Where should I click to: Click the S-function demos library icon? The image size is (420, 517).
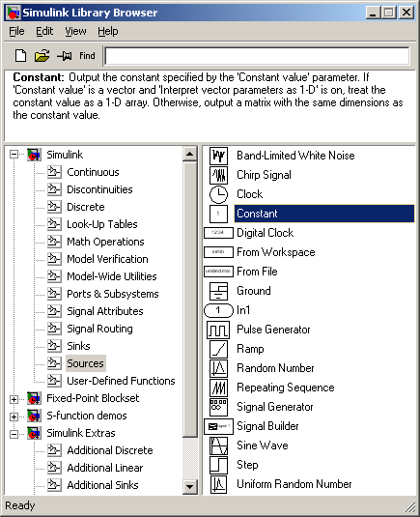tap(34, 416)
